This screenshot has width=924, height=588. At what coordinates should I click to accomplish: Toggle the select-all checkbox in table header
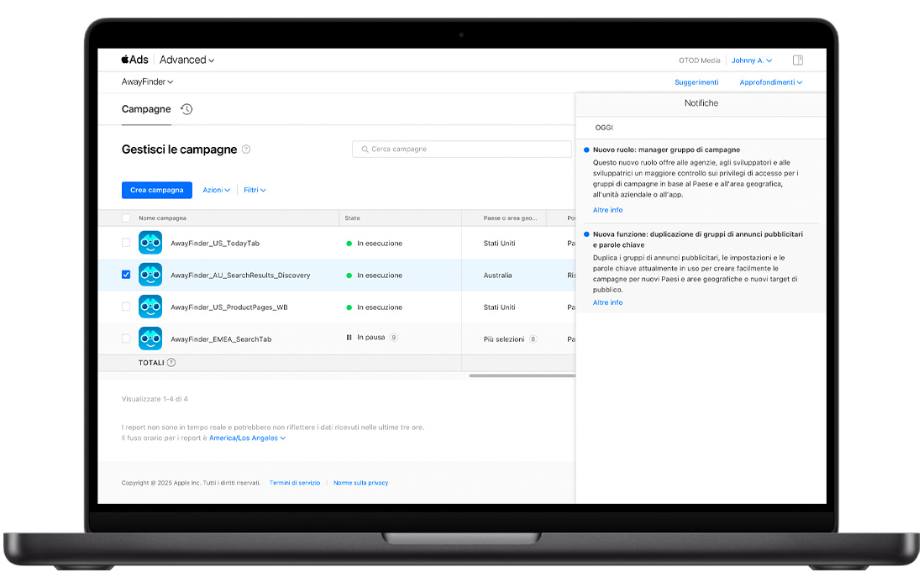point(126,218)
